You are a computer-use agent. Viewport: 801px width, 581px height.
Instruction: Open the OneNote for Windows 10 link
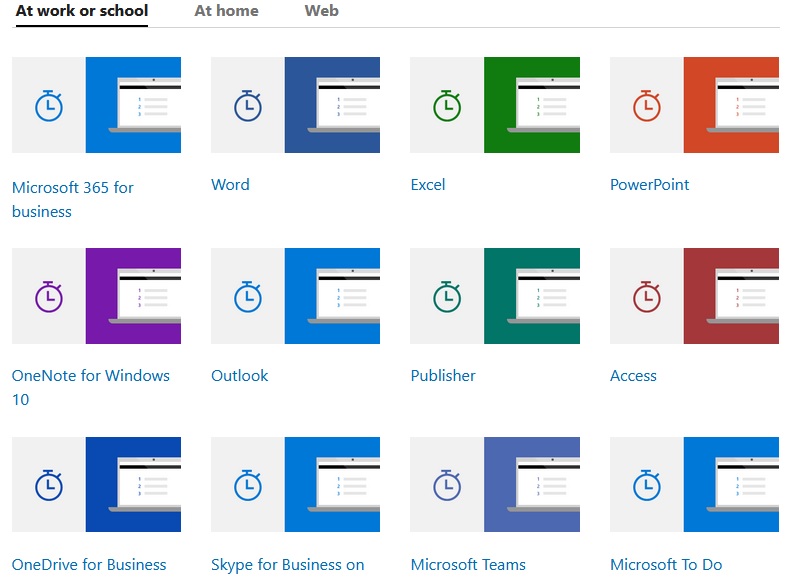click(90, 387)
